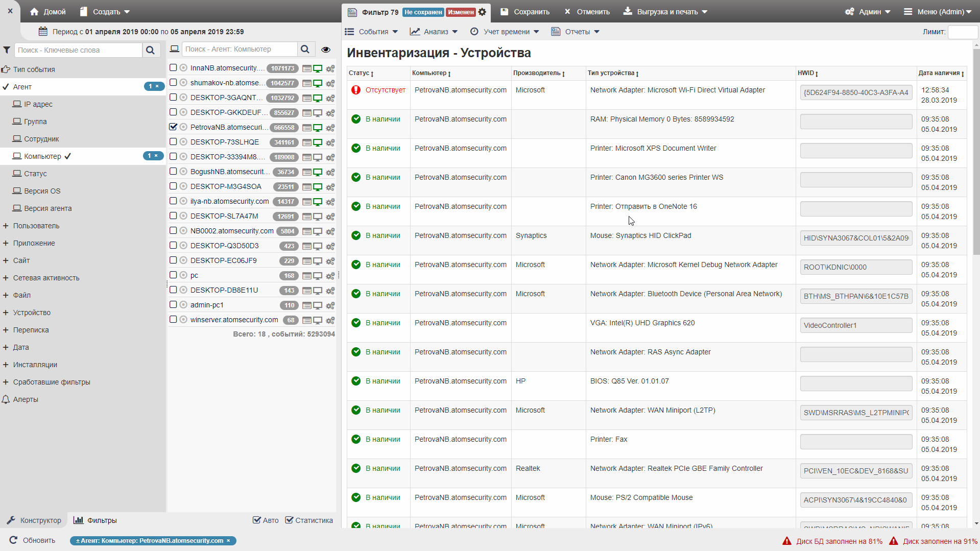Click the Отменить button
Screen dimensions: 980x551
[x=587, y=12]
